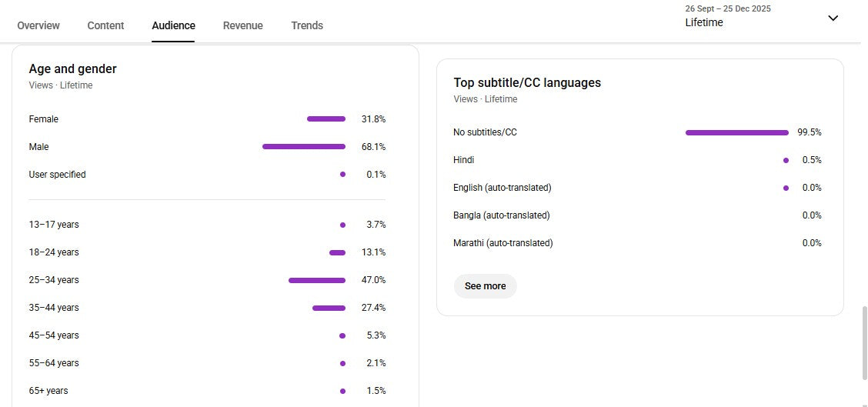The width and height of the screenshot is (868, 407).
Task: Go to the Revenue tab
Action: click(243, 25)
